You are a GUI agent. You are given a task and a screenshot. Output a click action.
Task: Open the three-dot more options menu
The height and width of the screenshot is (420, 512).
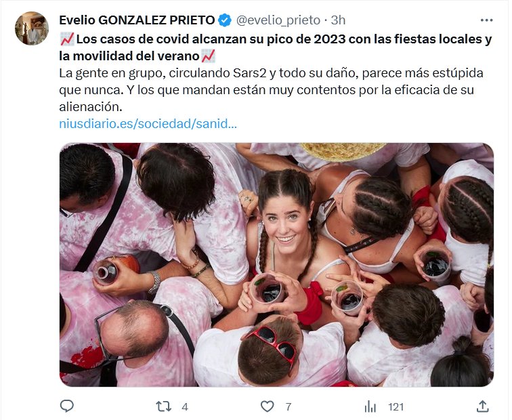486,20
